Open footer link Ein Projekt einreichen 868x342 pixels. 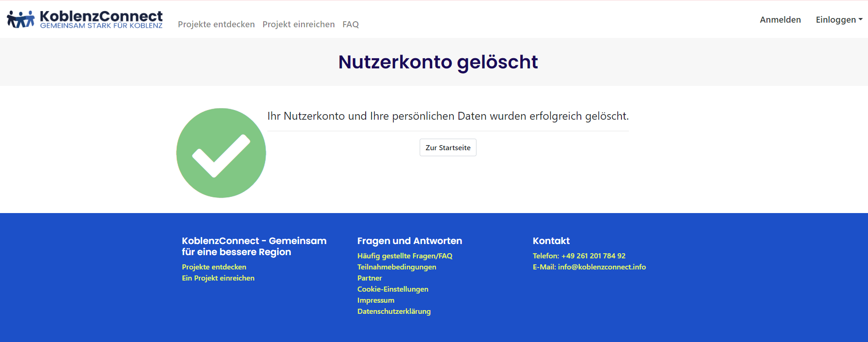coord(218,278)
